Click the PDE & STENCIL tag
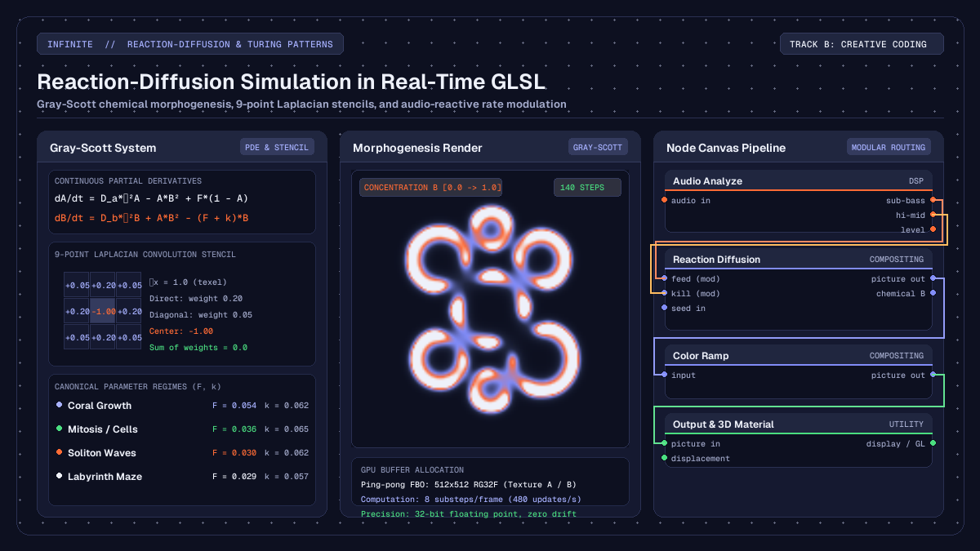 click(277, 147)
